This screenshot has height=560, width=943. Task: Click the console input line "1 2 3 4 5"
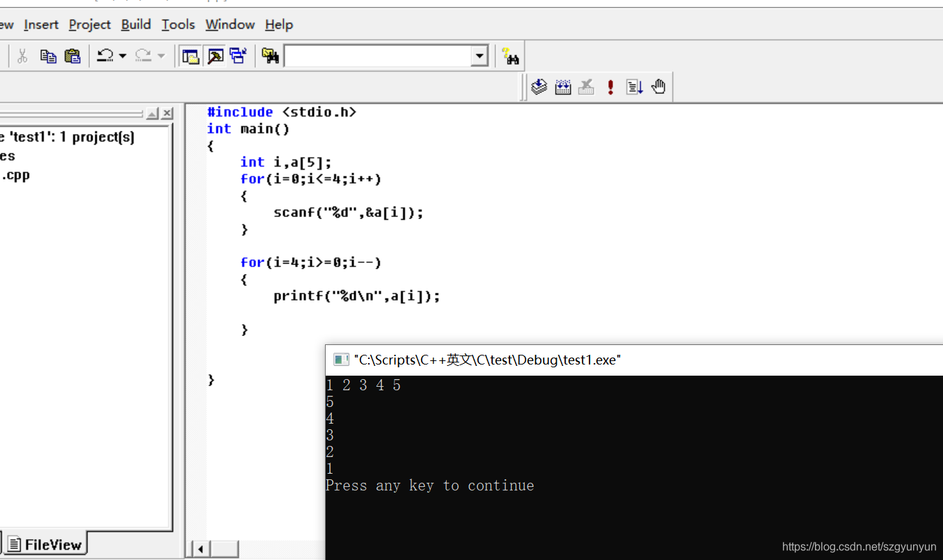coord(363,385)
